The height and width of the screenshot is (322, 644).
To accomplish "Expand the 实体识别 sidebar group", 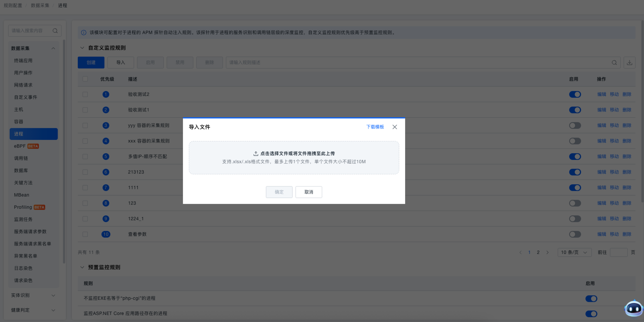I will coord(53,295).
